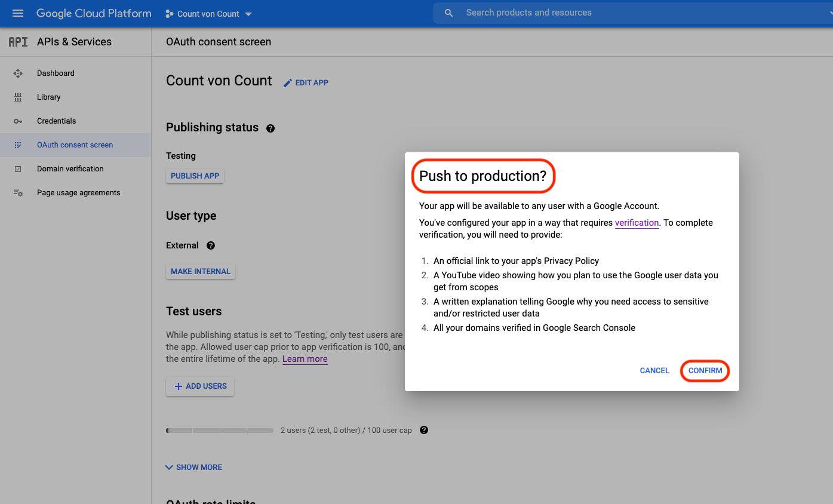Click the Dashboard icon in sidebar

click(18, 73)
